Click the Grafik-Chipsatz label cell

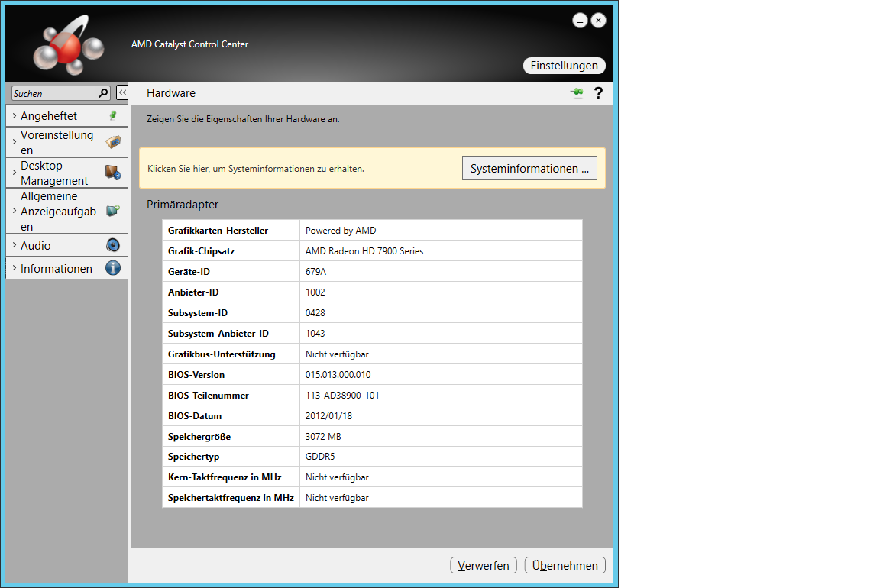tap(231, 250)
